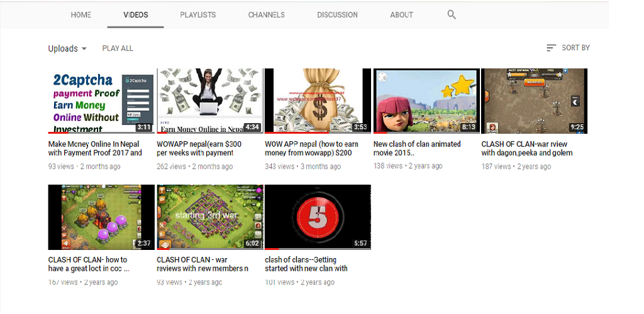Switch to the Home tab

(81, 14)
